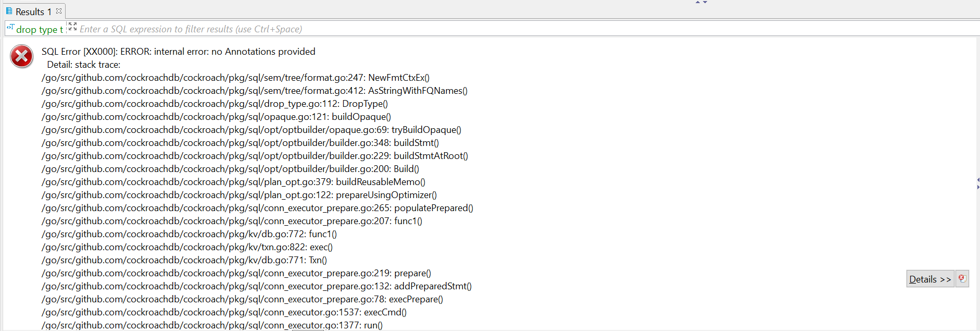Click the conn_executor_prepare.go:219 prepare() line

(236, 273)
